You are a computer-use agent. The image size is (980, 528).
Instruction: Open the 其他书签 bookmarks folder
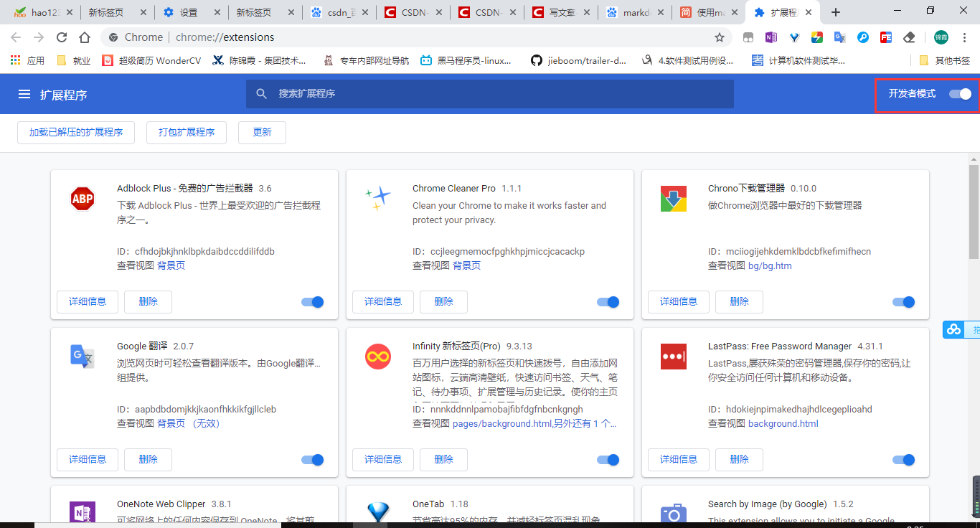(944, 60)
